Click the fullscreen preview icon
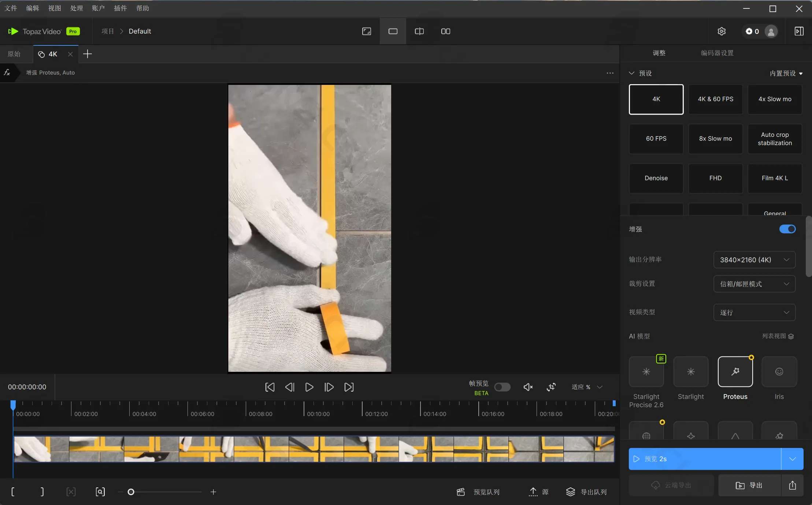 click(366, 31)
